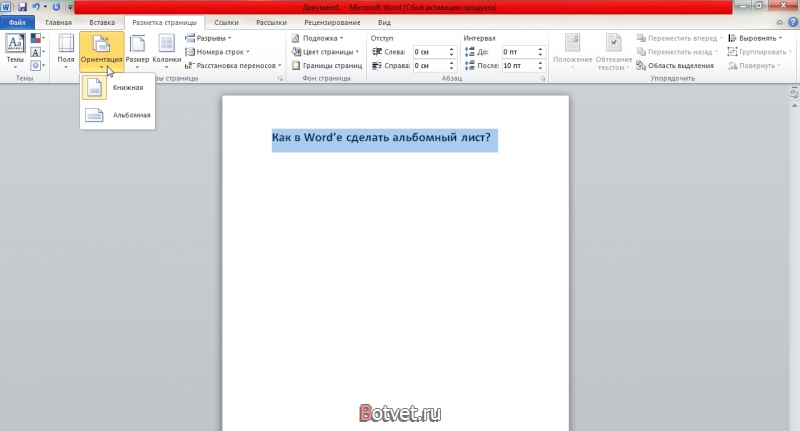800x431 pixels.
Task: Click the ruler toggle above the scrollbar
Action: (794, 93)
